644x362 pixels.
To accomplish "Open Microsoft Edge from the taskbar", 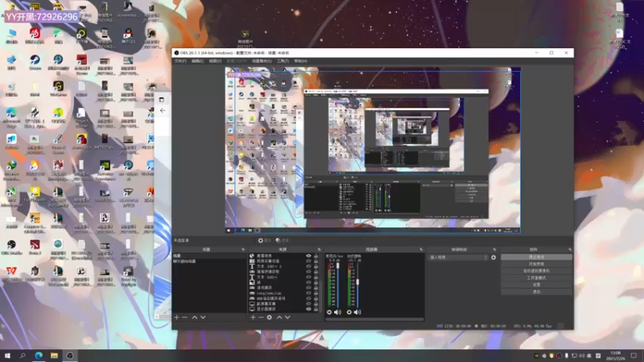I will click(39, 356).
